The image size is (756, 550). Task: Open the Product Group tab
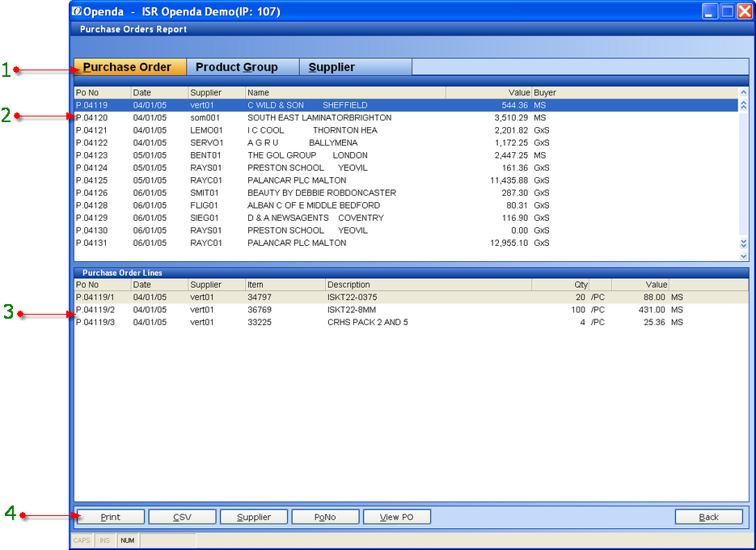243,67
